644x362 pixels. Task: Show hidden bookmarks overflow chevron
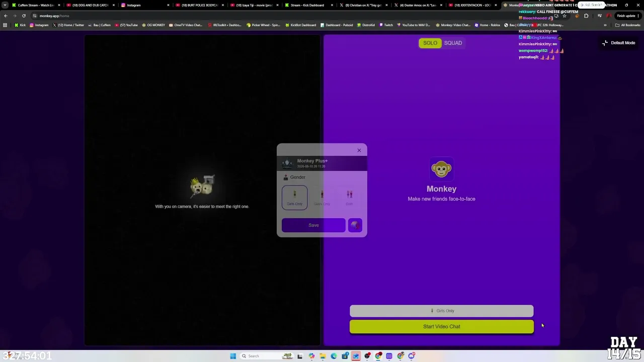(605, 25)
